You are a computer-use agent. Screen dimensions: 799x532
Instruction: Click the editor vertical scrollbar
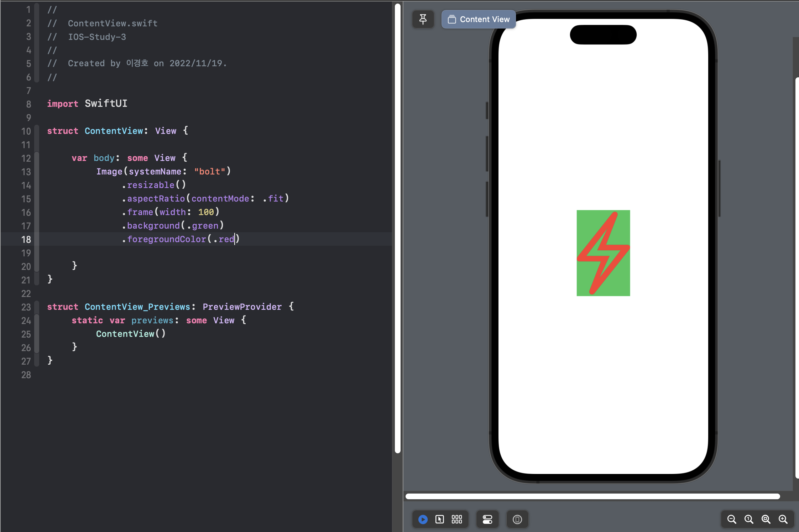pyautogui.click(x=398, y=228)
